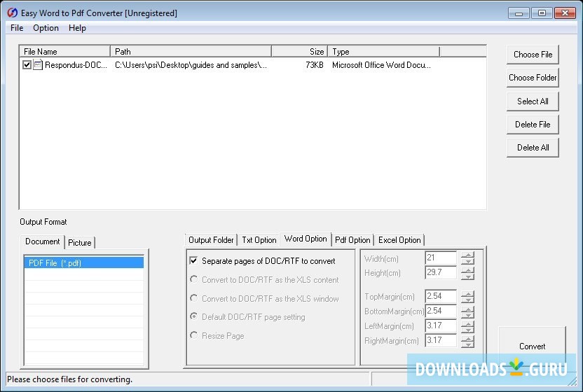This screenshot has height=392, width=583.
Task: Click the Height(cm) input field
Action: 441,272
